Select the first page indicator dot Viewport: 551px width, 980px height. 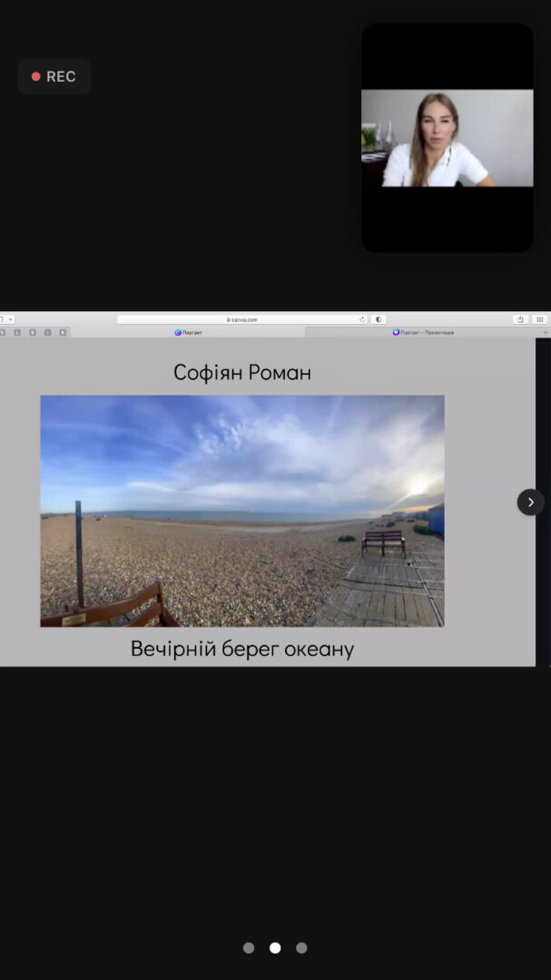coord(249,947)
